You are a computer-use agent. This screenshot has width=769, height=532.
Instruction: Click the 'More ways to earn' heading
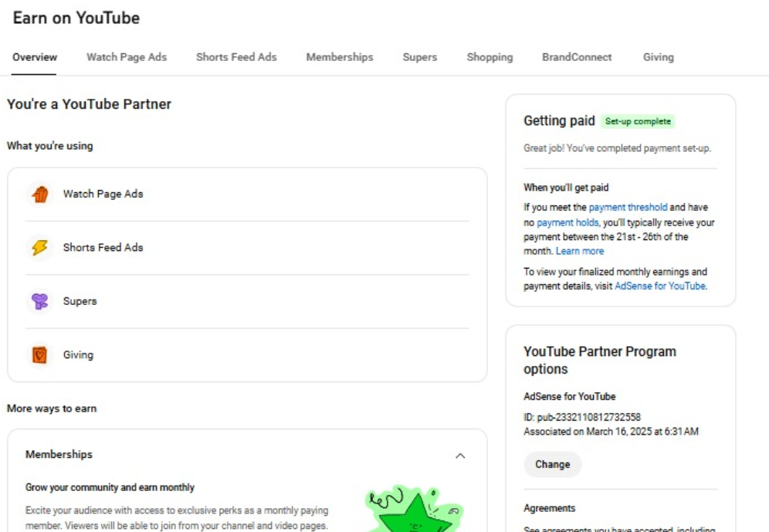(x=52, y=408)
